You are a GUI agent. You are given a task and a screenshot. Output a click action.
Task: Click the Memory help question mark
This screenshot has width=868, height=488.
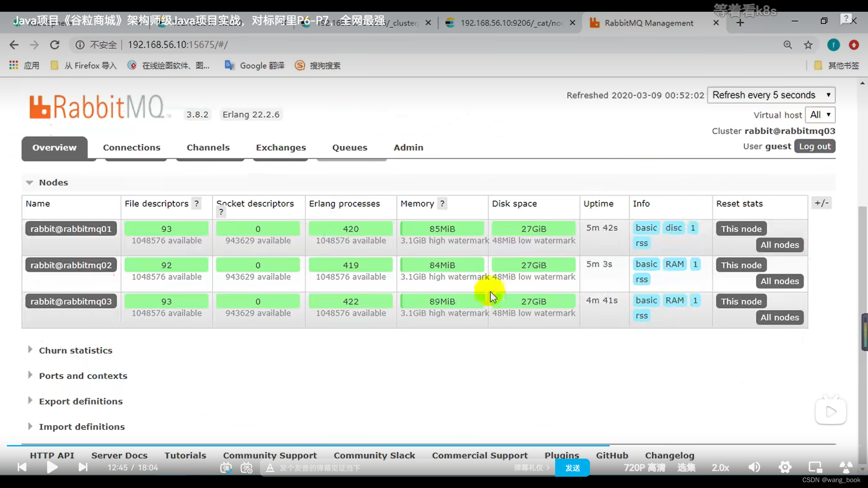point(442,204)
